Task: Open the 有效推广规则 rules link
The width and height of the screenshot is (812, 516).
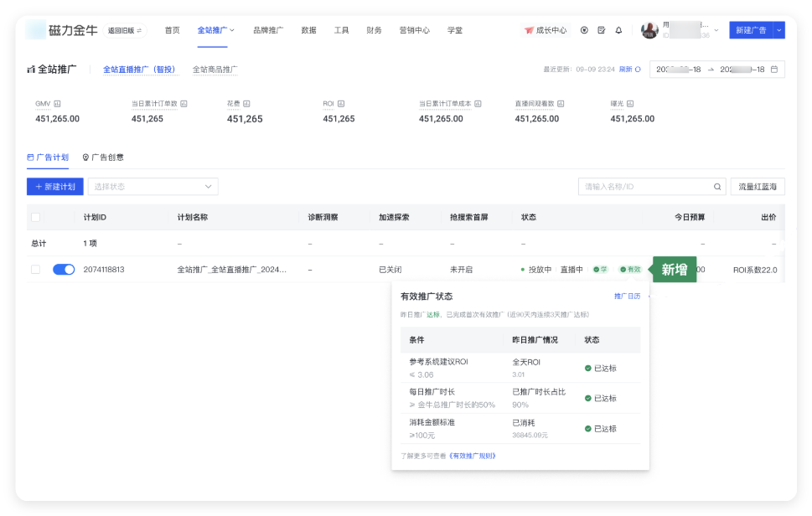Action: point(472,457)
